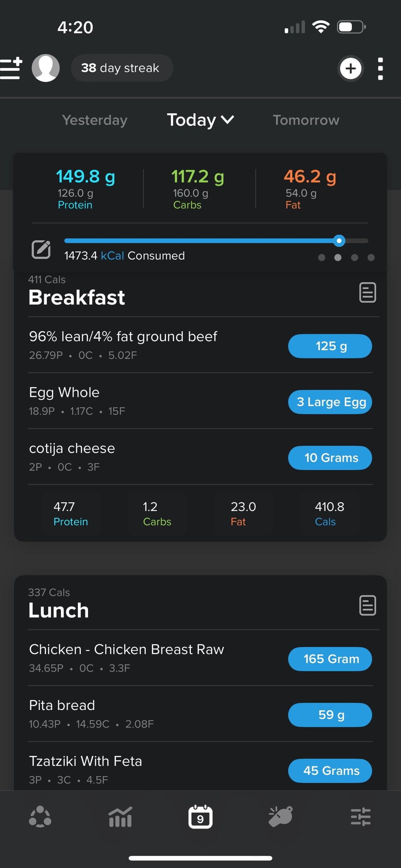The image size is (401, 868).
Task: Select the first summary page dot
Action: point(322,257)
